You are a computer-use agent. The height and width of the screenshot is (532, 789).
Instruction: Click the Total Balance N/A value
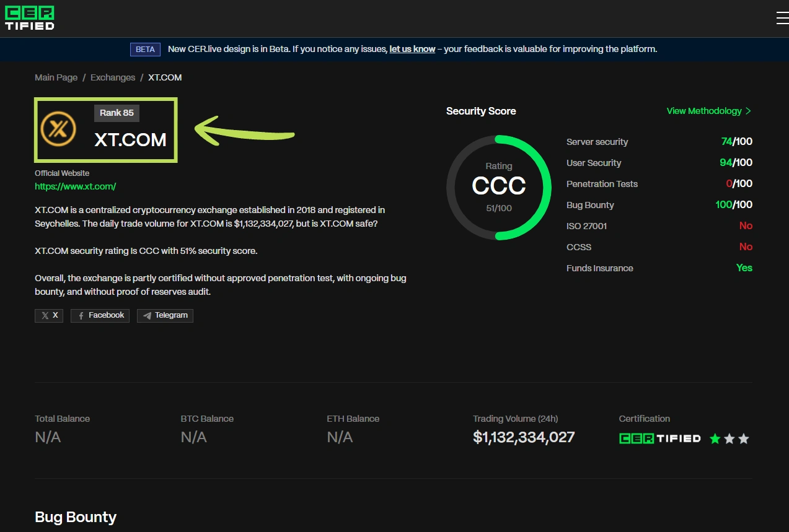(48, 437)
